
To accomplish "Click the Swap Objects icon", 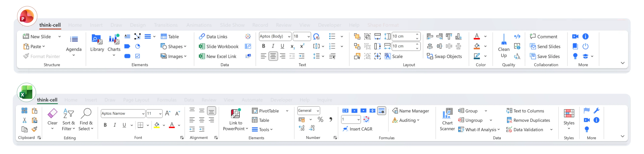I will pyautogui.click(x=430, y=56).
